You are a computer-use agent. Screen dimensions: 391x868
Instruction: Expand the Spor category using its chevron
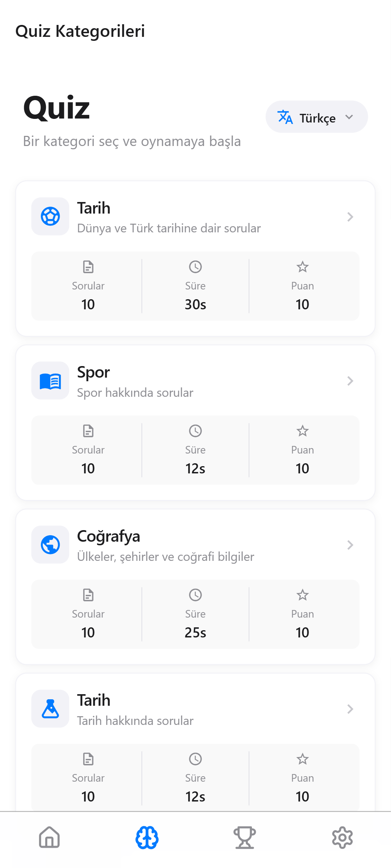tap(350, 381)
